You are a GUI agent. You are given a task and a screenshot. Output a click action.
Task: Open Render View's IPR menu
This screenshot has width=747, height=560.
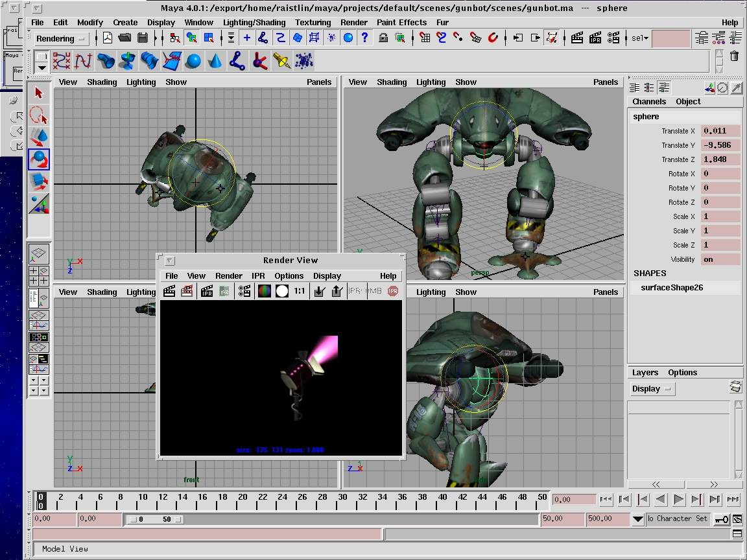tap(258, 276)
